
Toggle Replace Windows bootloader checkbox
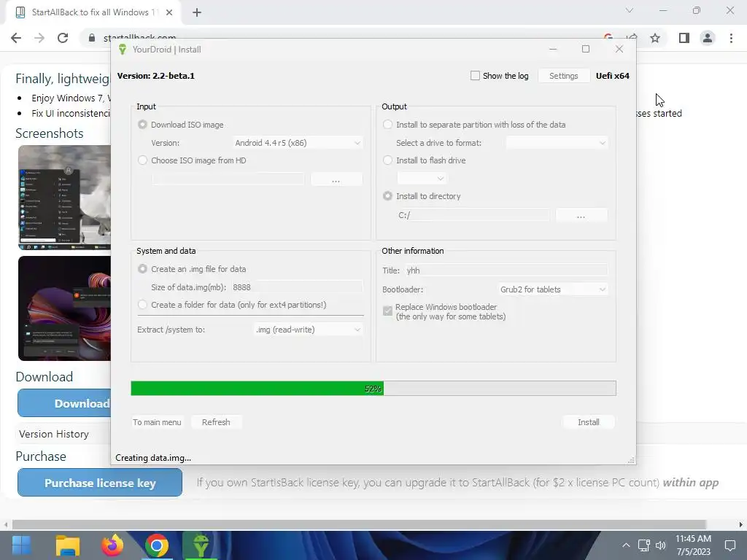pos(388,311)
